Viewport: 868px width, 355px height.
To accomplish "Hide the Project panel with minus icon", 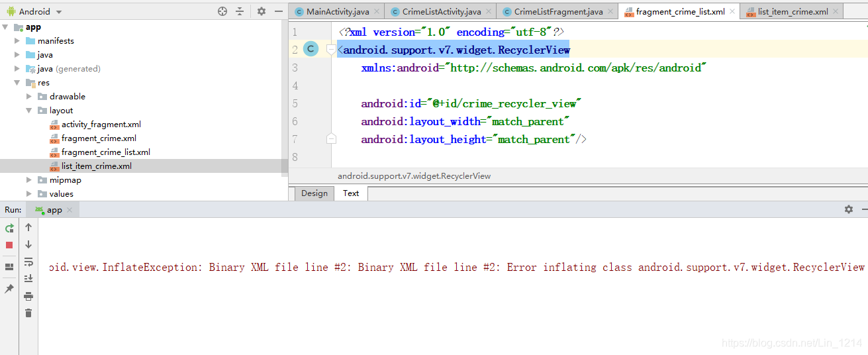I will 277,11.
